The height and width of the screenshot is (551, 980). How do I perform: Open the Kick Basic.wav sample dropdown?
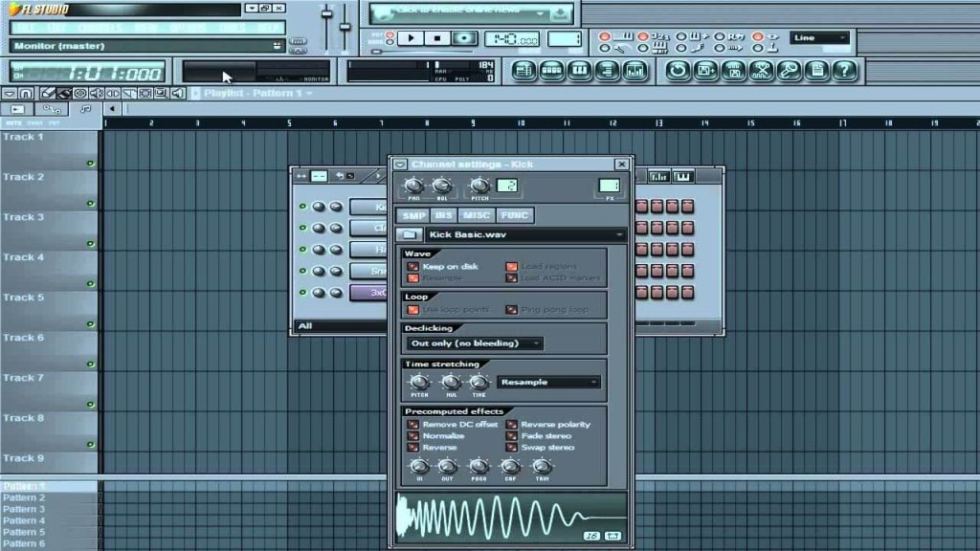(525, 235)
